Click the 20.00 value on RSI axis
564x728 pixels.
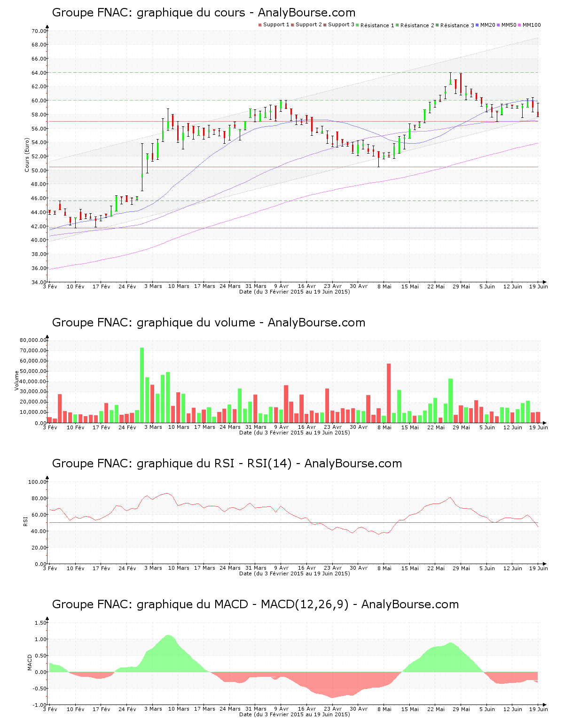(39, 548)
